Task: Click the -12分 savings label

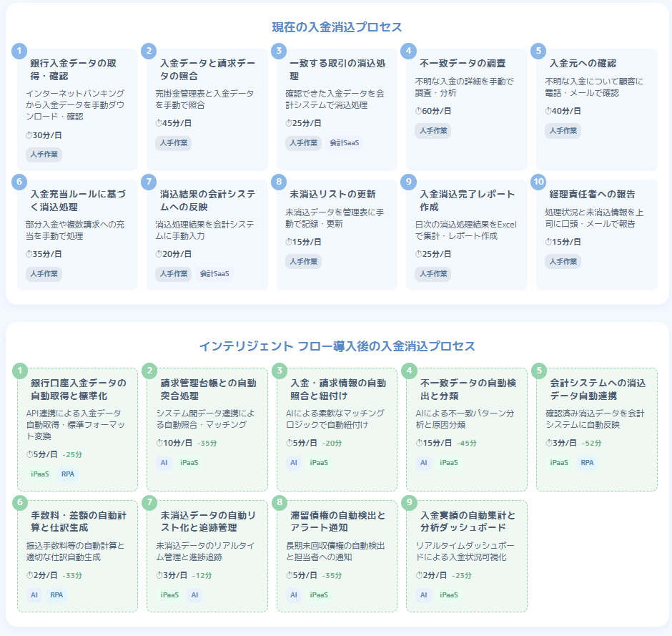Action: tap(202, 575)
